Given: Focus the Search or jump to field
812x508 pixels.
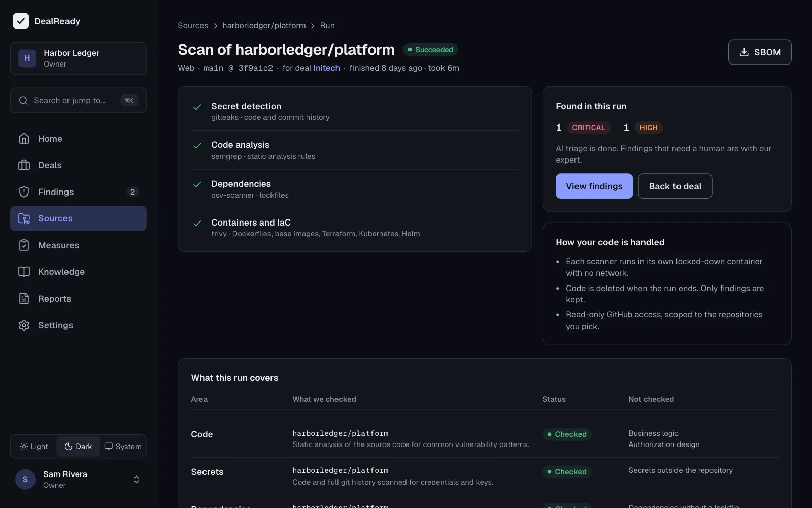Looking at the screenshot, I should 78,100.
